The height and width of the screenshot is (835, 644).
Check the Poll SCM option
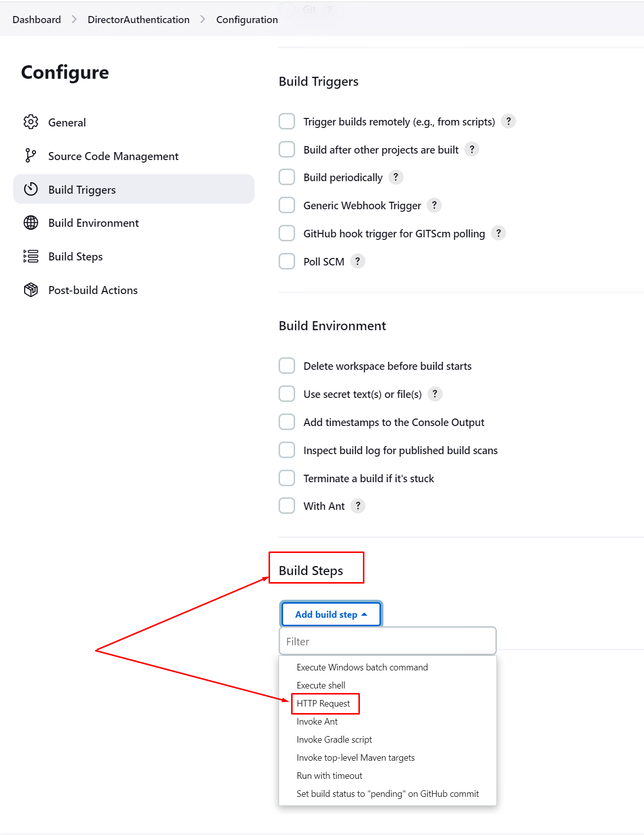click(287, 261)
